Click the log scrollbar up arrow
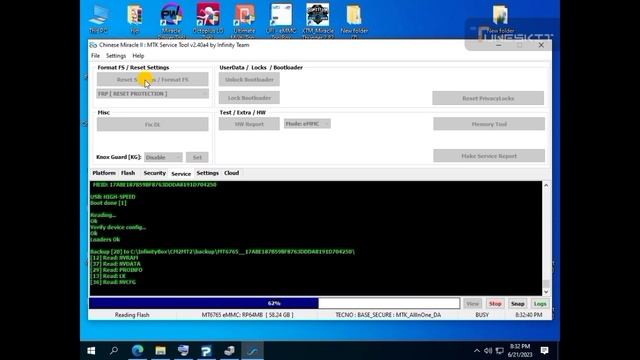Image resolution: width=640 pixels, height=360 pixels. point(546,185)
